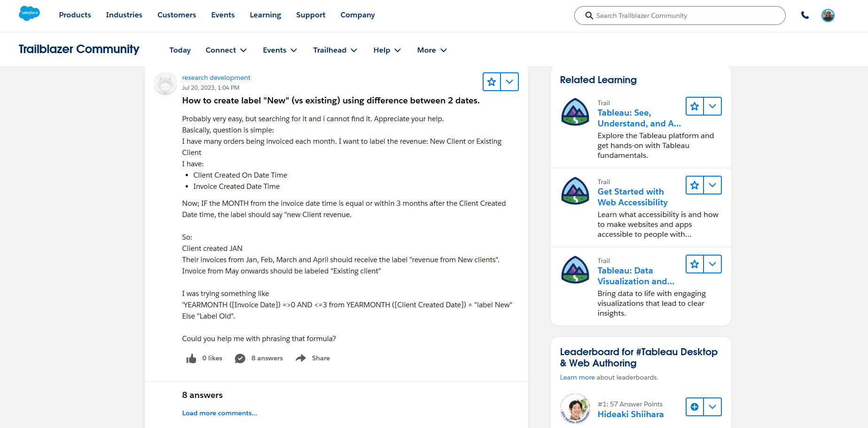The width and height of the screenshot is (868, 428).
Task: Open dropdown for Web Accessibility trail
Action: 712,185
